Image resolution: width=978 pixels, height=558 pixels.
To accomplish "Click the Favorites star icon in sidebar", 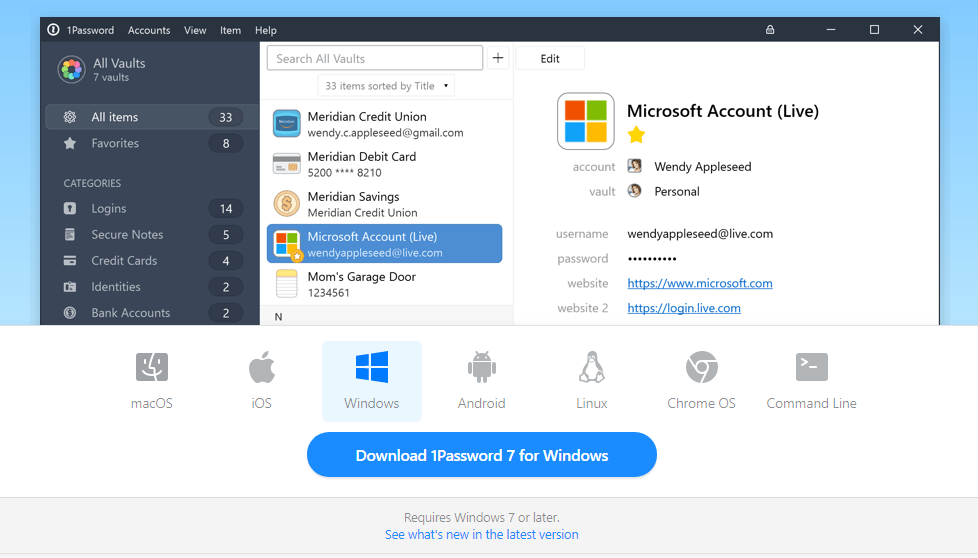I will click(x=70, y=143).
